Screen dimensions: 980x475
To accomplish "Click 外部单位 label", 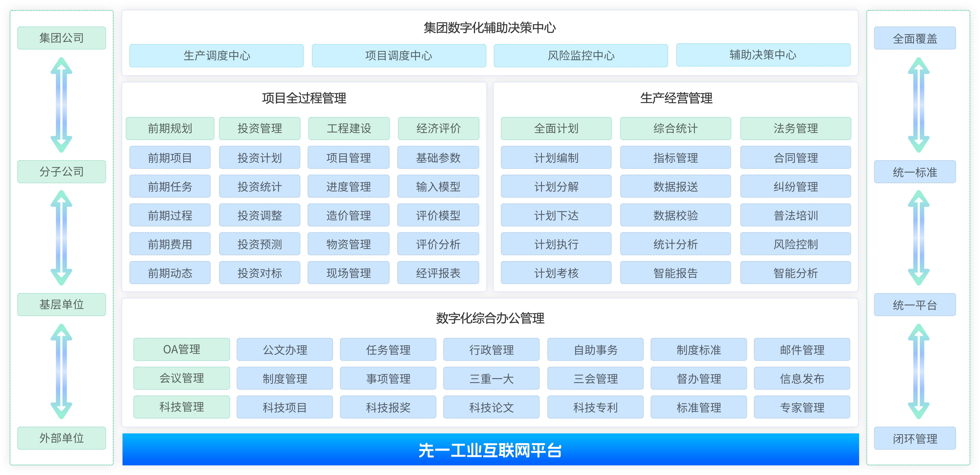I will click(62, 438).
